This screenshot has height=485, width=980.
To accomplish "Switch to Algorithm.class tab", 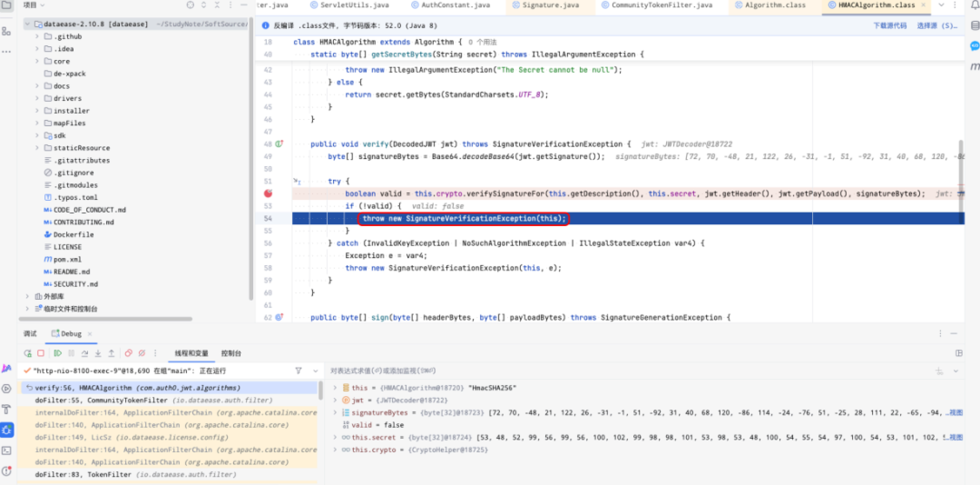I will [x=769, y=5].
